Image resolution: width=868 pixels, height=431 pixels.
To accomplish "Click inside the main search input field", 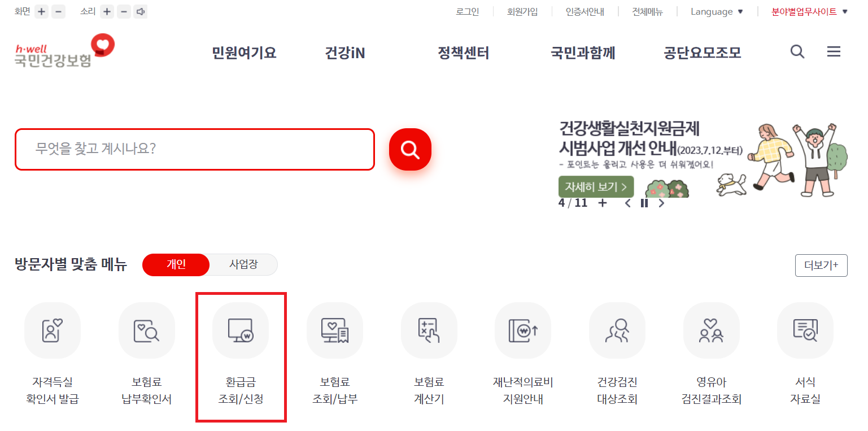I will [195, 149].
